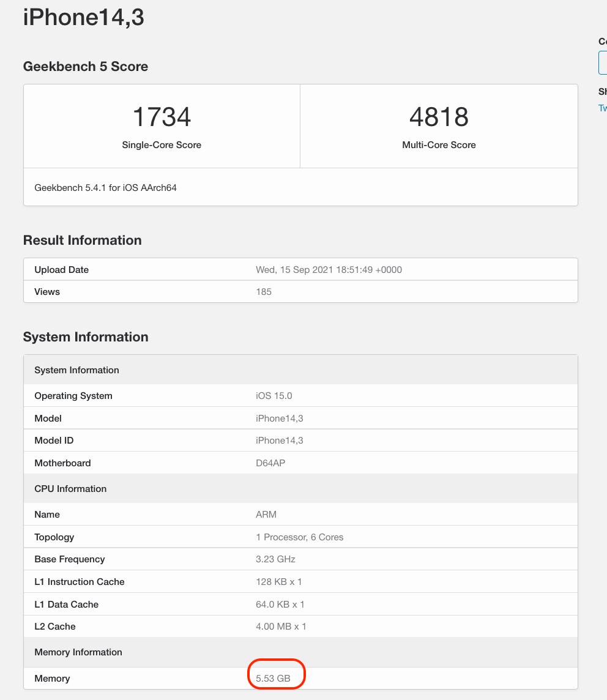Click the CPU Name ARM value
This screenshot has width=607, height=700.
(x=266, y=514)
